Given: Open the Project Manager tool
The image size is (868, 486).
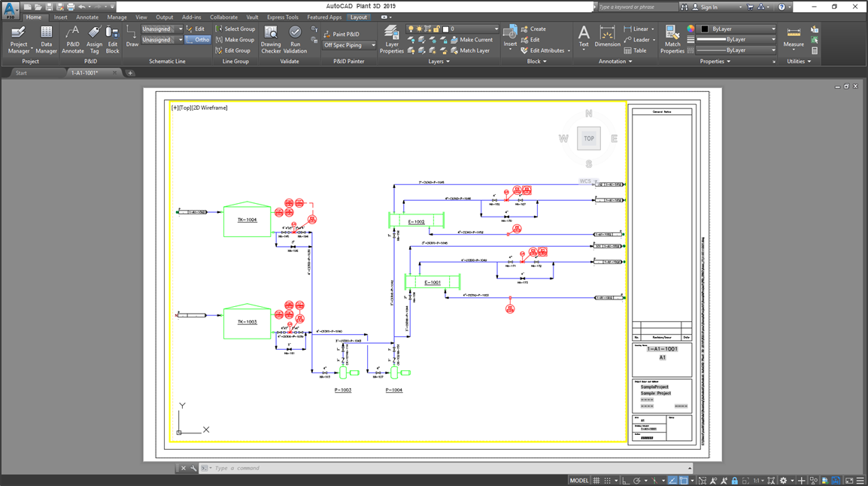Looking at the screenshot, I should pyautogui.click(x=19, y=38).
